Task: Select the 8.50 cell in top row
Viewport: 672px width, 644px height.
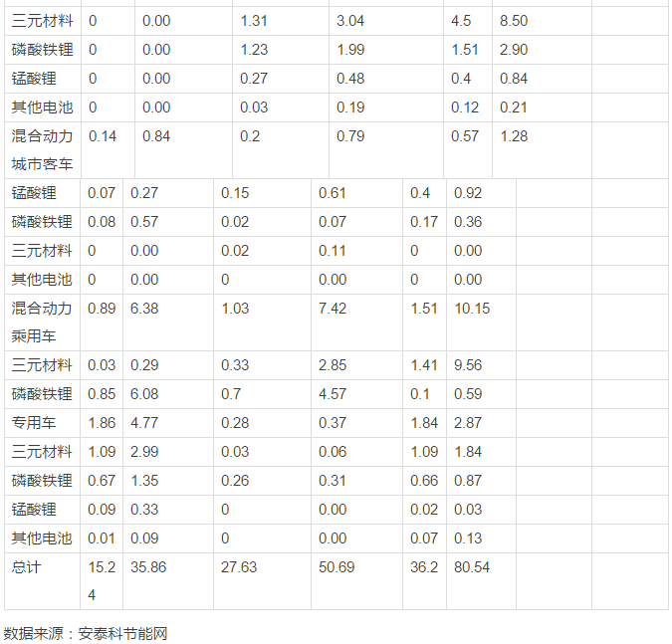Action: 514,21
